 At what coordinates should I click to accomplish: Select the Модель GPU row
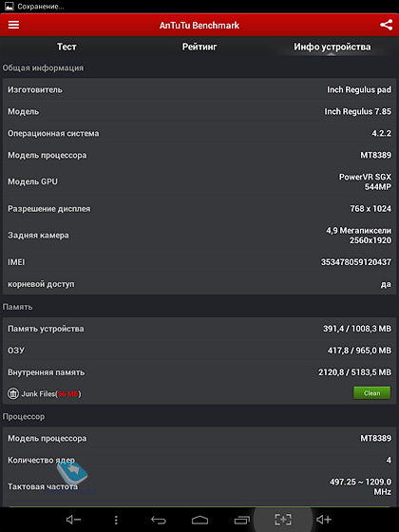pyautogui.click(x=199, y=181)
